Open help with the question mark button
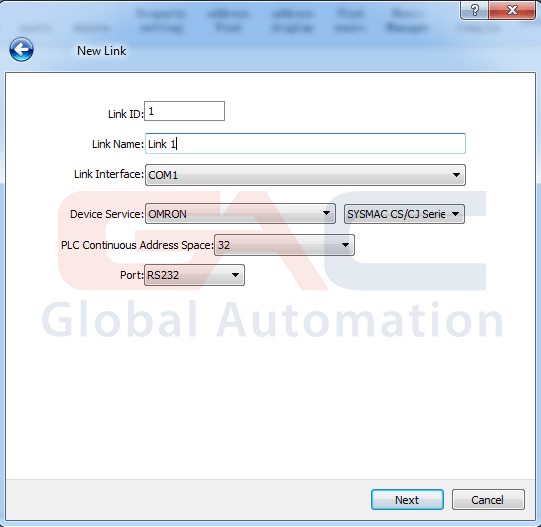 point(474,10)
